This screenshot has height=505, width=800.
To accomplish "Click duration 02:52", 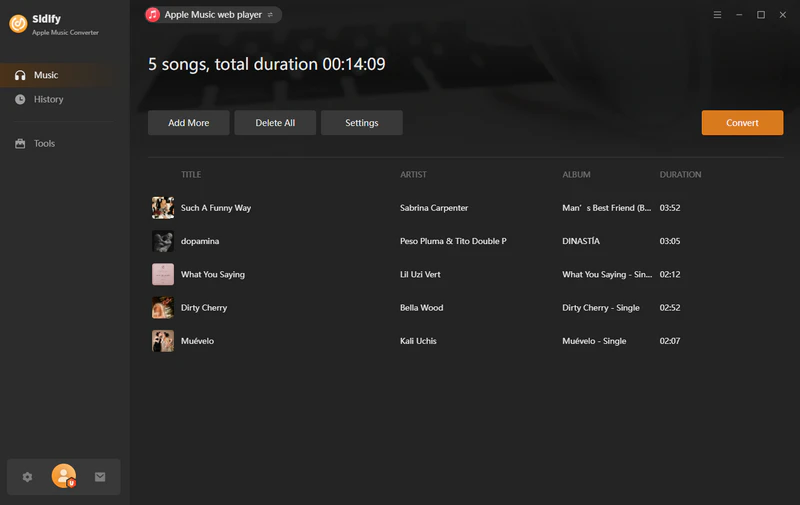I will pyautogui.click(x=670, y=308).
